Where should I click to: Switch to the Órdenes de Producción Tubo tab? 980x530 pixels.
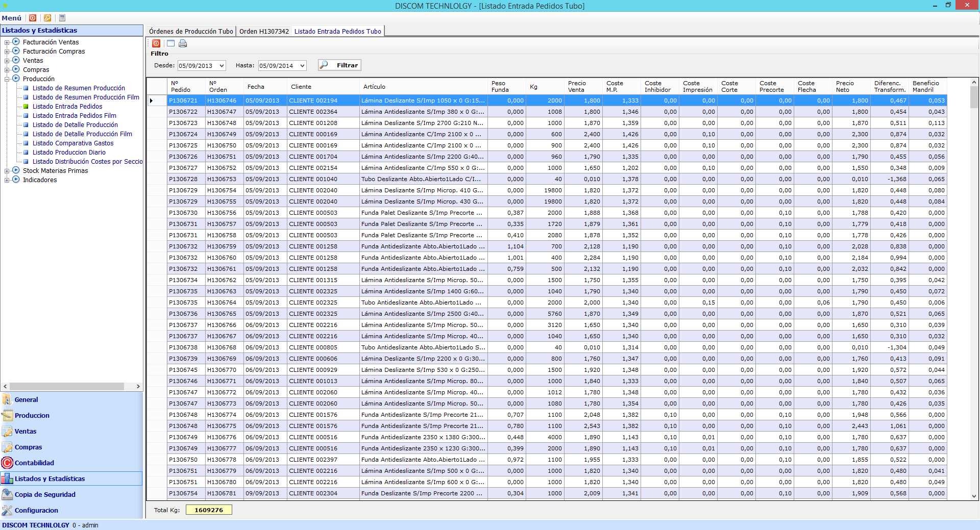(191, 32)
